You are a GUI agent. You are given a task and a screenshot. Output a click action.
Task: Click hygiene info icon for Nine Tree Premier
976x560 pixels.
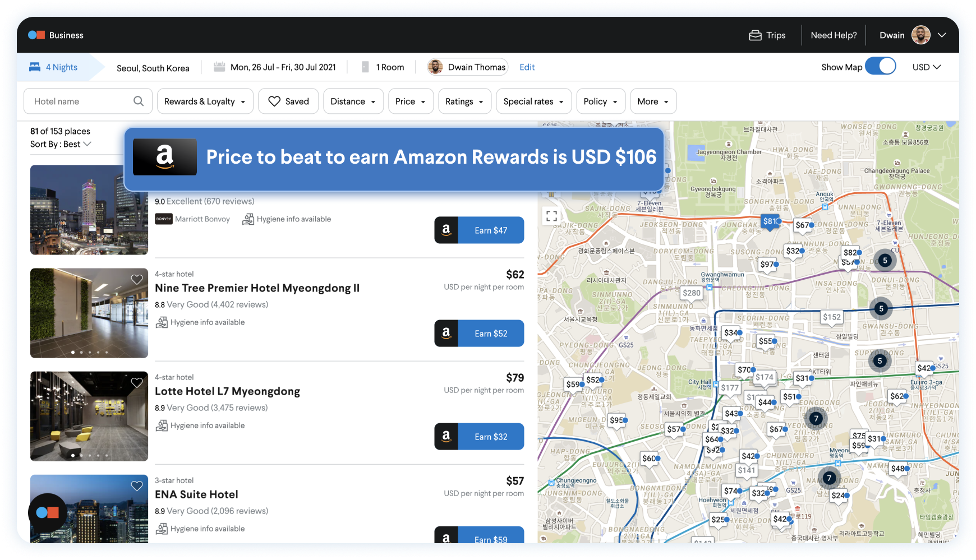[162, 322]
